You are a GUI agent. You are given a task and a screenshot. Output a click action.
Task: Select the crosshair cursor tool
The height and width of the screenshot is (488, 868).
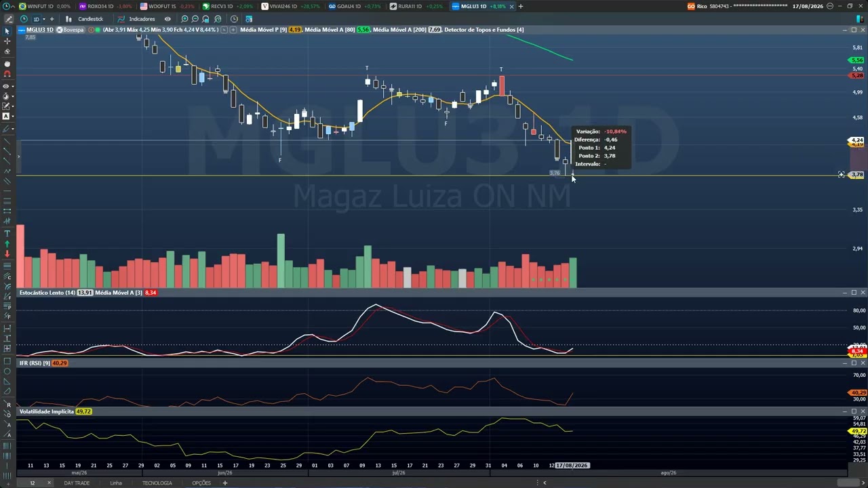coord(7,41)
